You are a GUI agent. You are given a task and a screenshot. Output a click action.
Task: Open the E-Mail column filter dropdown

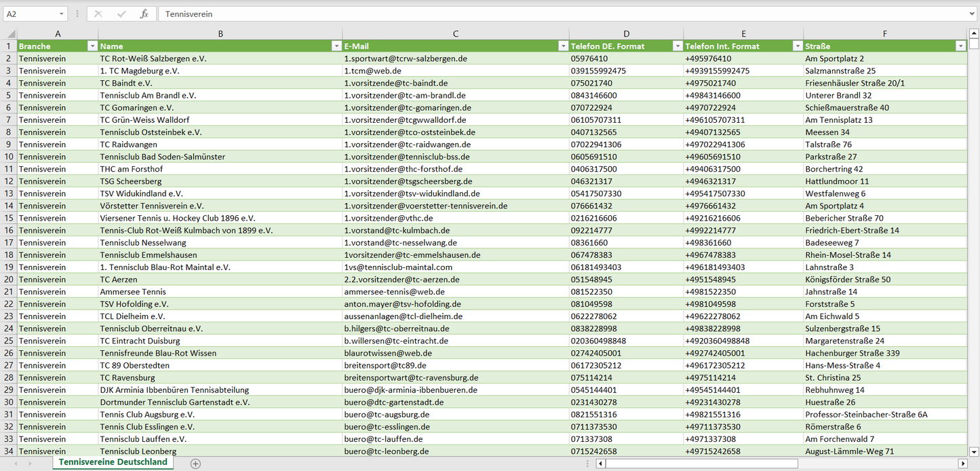pyautogui.click(x=563, y=46)
